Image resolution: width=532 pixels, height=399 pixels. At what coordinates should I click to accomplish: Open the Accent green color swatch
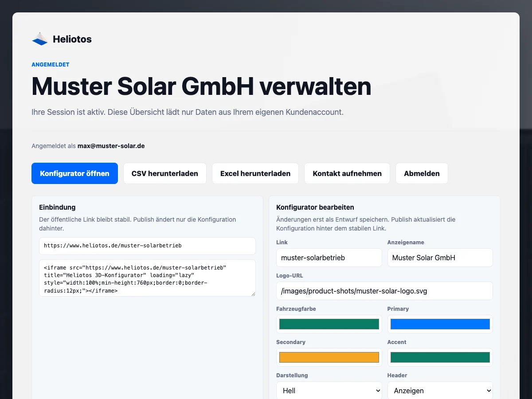(x=440, y=357)
